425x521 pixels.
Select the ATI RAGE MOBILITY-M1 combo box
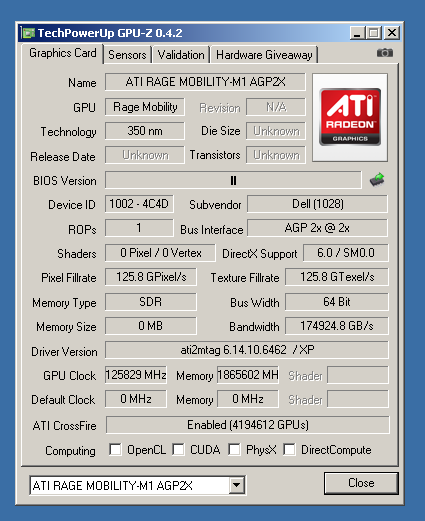tap(137, 485)
